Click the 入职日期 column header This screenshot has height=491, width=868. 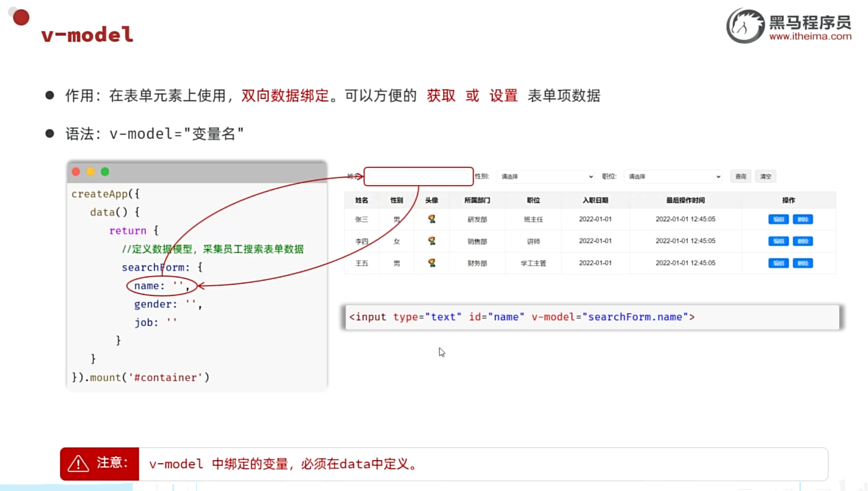[x=595, y=200]
